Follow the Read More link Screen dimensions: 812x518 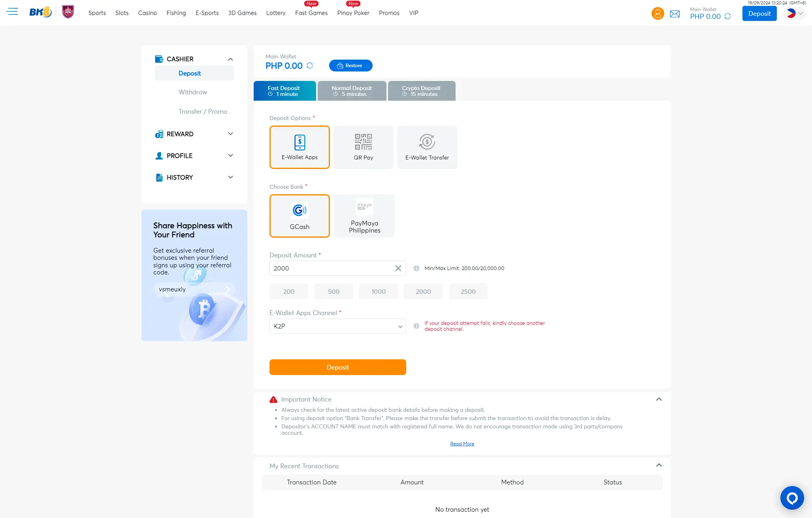[462, 444]
